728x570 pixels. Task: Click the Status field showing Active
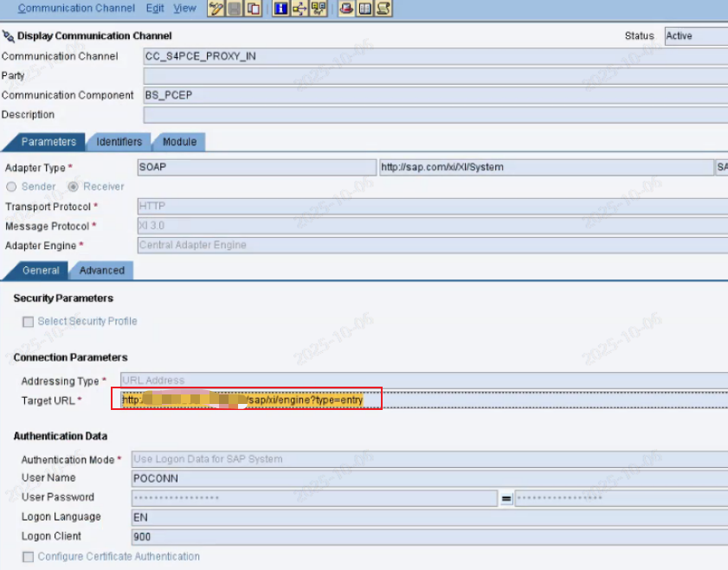click(697, 36)
